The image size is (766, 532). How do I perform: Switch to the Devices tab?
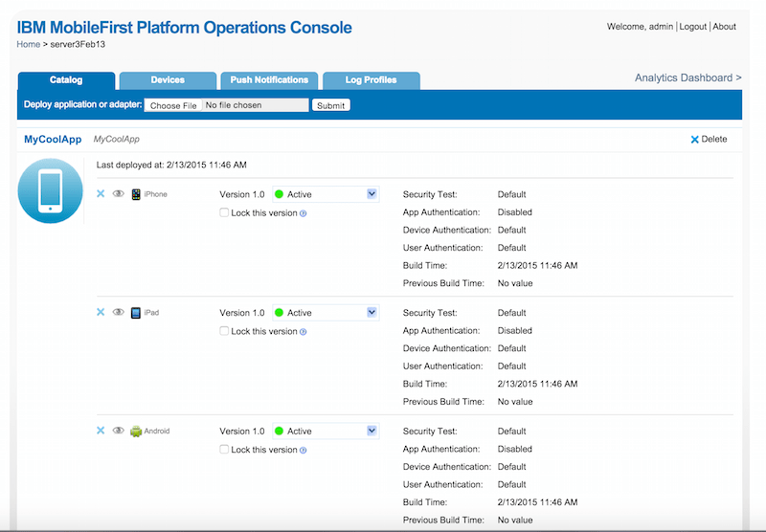169,80
